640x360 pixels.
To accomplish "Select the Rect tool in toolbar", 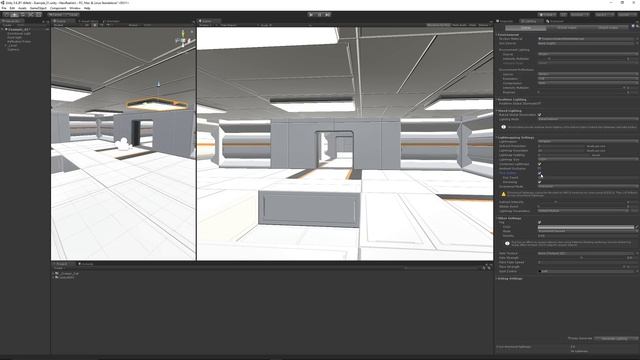I will coord(38,15).
